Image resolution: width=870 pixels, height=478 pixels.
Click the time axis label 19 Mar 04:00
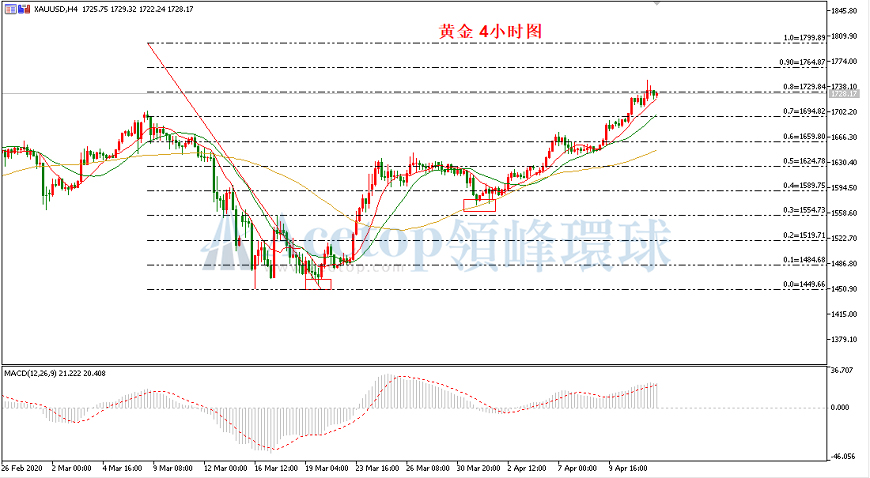(x=327, y=469)
